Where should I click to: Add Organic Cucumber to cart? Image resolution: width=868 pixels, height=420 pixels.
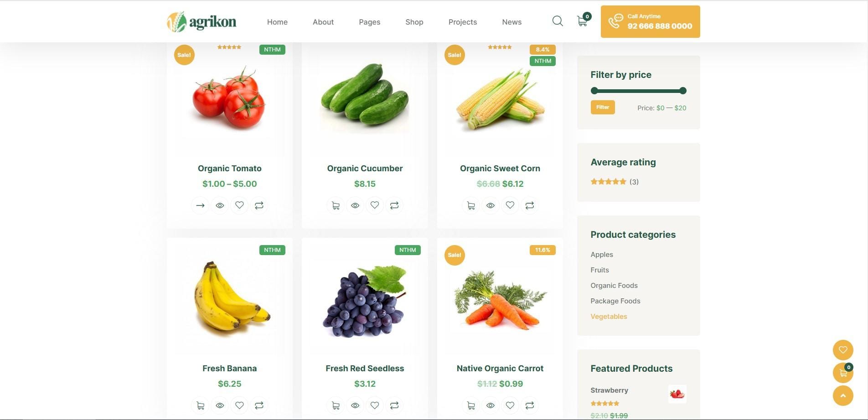[336, 205]
